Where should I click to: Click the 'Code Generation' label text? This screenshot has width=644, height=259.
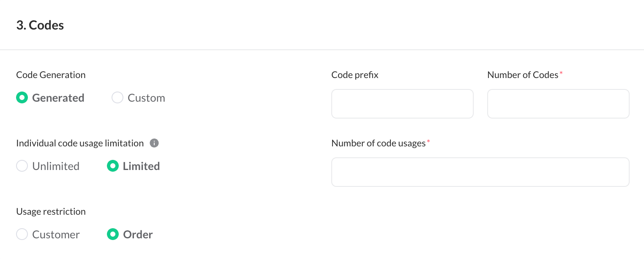coord(51,75)
